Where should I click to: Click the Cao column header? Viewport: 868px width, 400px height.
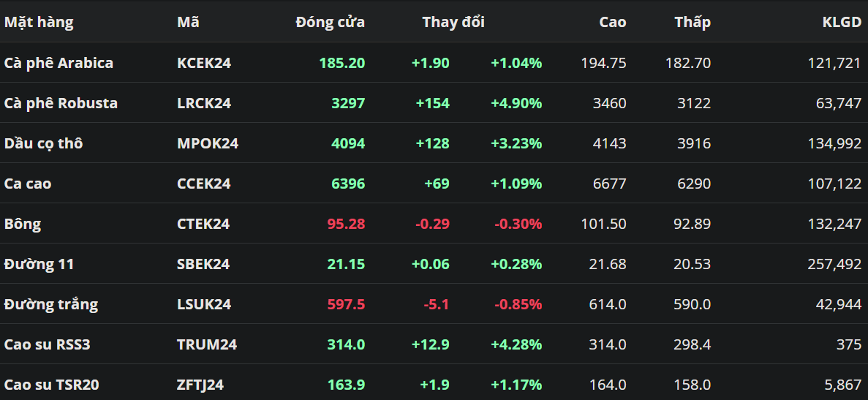point(612,22)
